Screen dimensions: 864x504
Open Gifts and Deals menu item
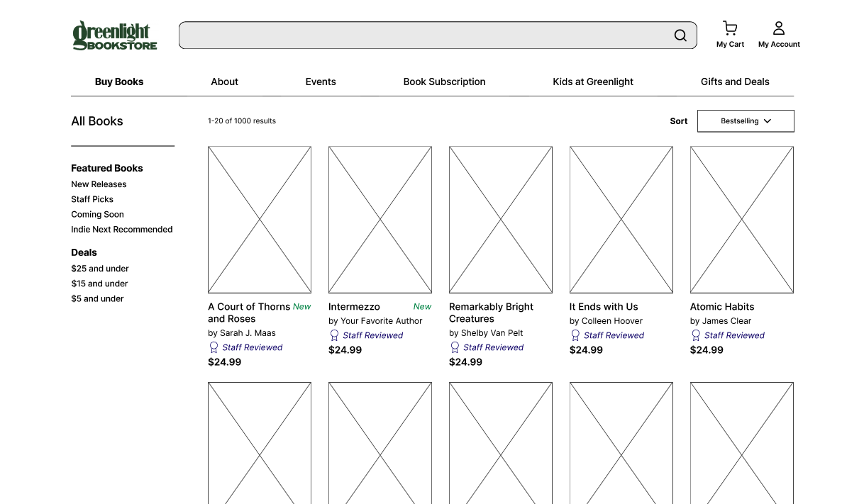(x=735, y=82)
